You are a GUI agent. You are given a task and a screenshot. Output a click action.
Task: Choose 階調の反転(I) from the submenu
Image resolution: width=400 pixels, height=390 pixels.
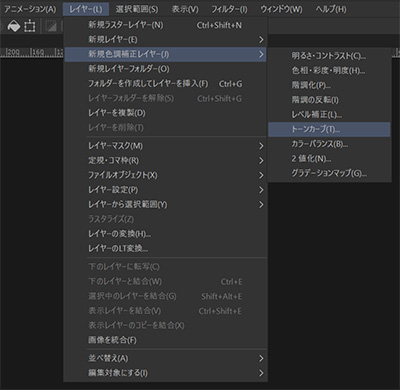[329, 100]
